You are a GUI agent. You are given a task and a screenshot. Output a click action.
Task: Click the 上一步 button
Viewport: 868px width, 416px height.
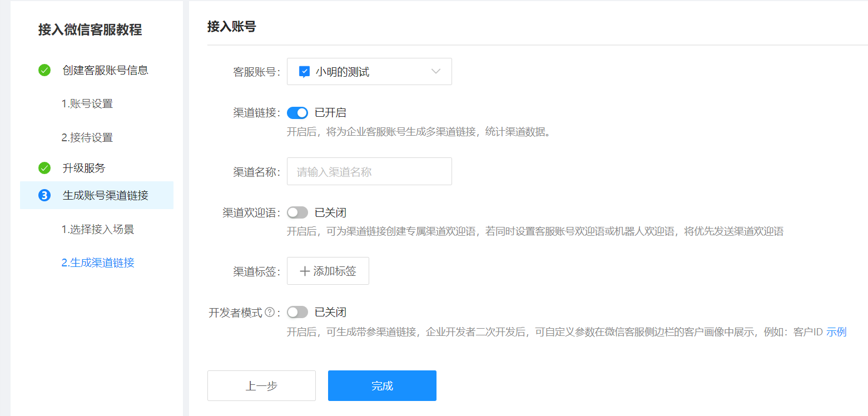pyautogui.click(x=261, y=386)
